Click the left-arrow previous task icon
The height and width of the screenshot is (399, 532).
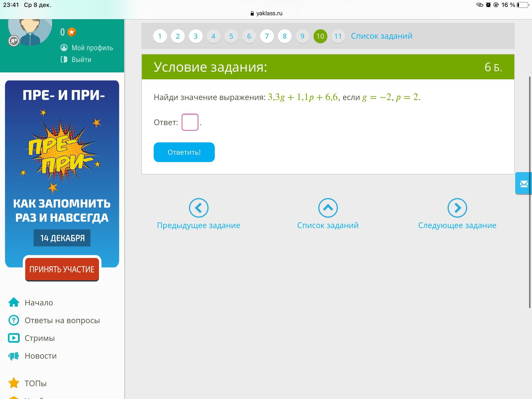tap(199, 208)
